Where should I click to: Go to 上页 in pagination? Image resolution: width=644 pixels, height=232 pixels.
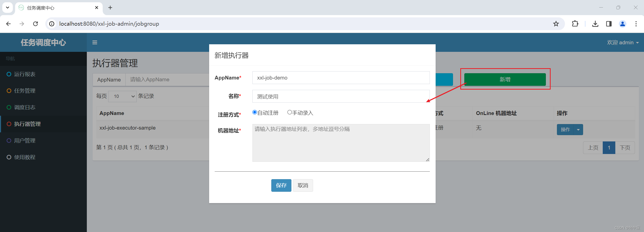pyautogui.click(x=593, y=148)
